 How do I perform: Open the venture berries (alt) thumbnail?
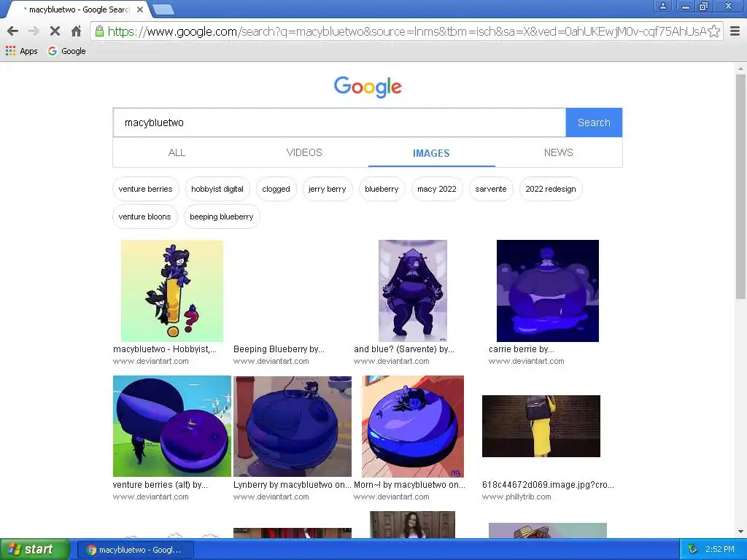pyautogui.click(x=172, y=426)
